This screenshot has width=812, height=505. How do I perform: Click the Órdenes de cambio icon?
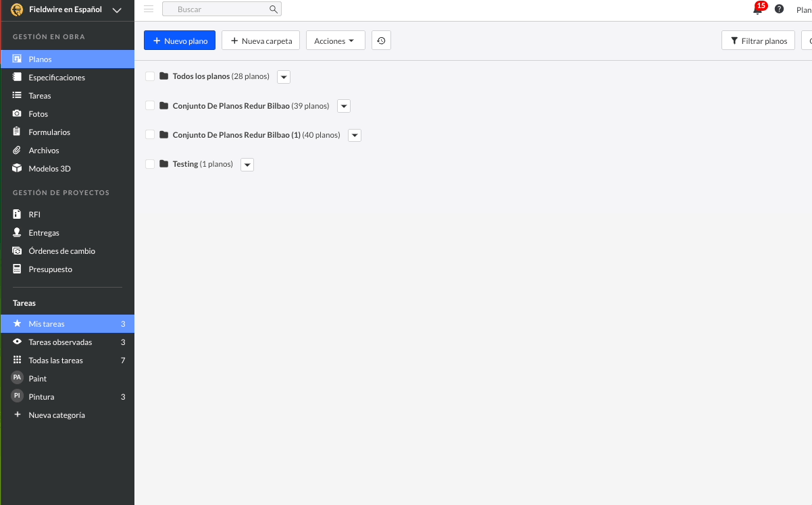17,250
